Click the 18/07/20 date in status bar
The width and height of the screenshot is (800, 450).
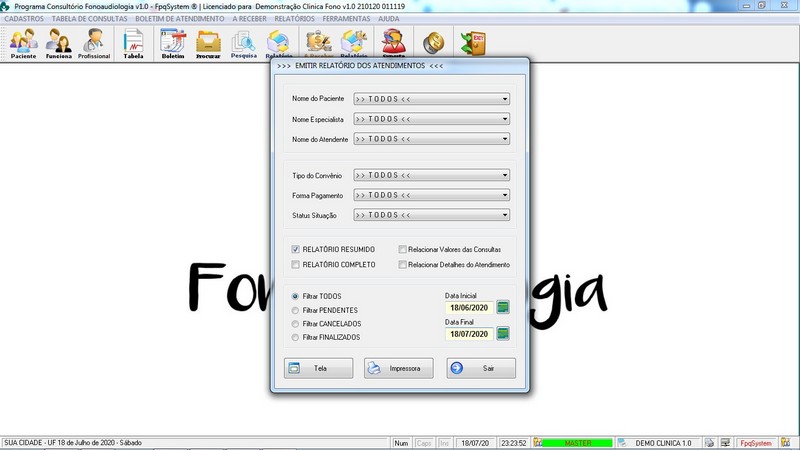[475, 443]
